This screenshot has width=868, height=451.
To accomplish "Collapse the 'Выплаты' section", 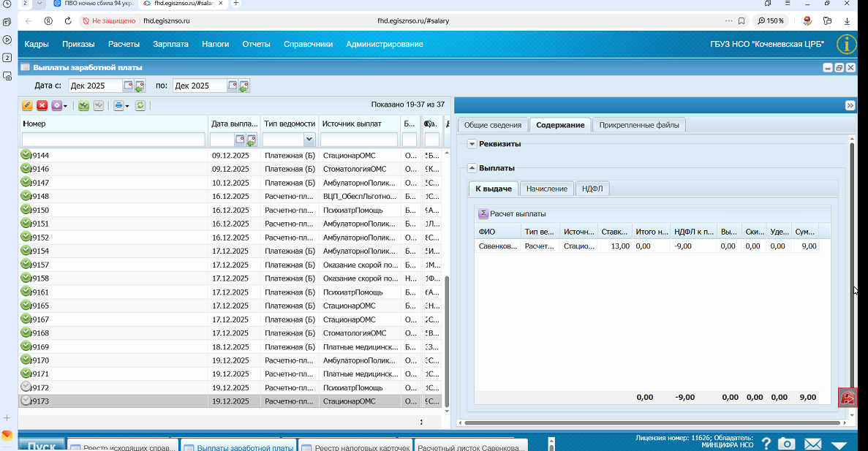I will [472, 168].
